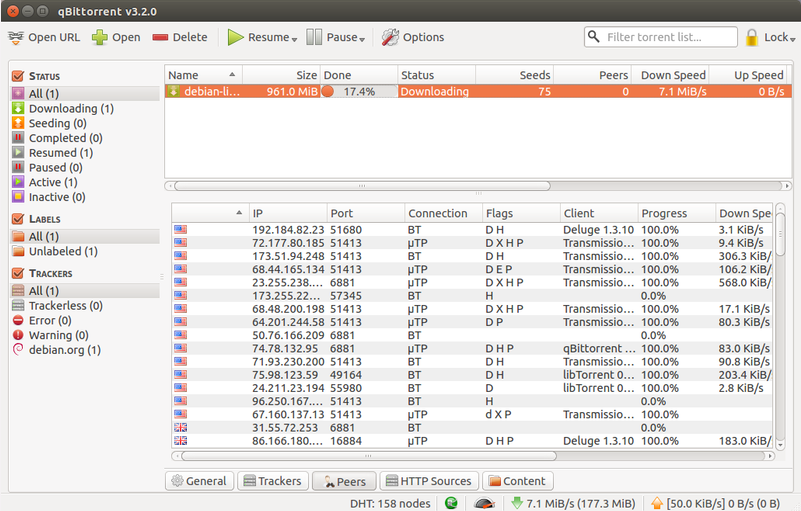The height and width of the screenshot is (511, 801).
Task: Select Warning (0) tracker filter
Action: tap(58, 335)
